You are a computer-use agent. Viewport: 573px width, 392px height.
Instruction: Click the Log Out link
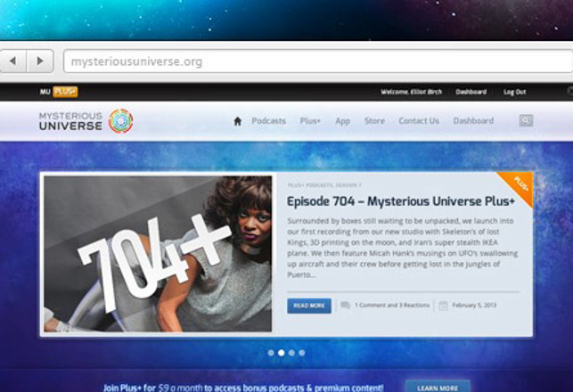514,92
